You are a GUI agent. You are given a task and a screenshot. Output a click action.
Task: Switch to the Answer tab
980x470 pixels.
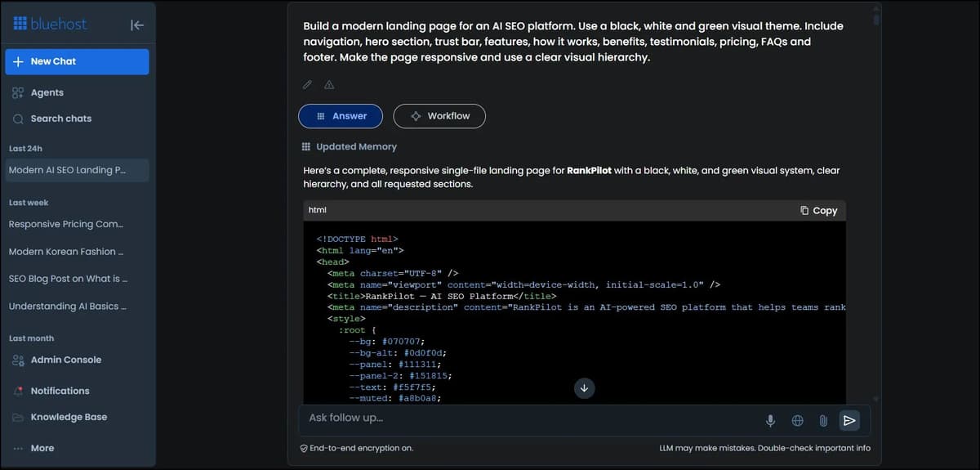(x=341, y=116)
